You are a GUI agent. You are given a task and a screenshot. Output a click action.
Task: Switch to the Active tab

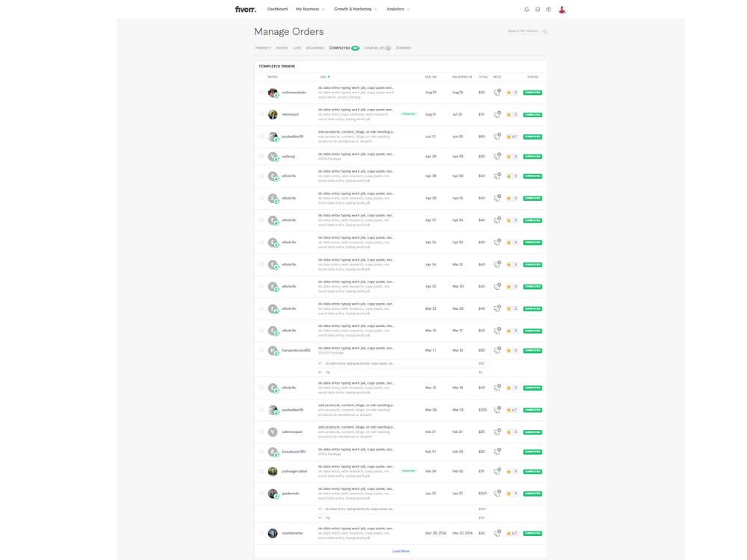[282, 48]
